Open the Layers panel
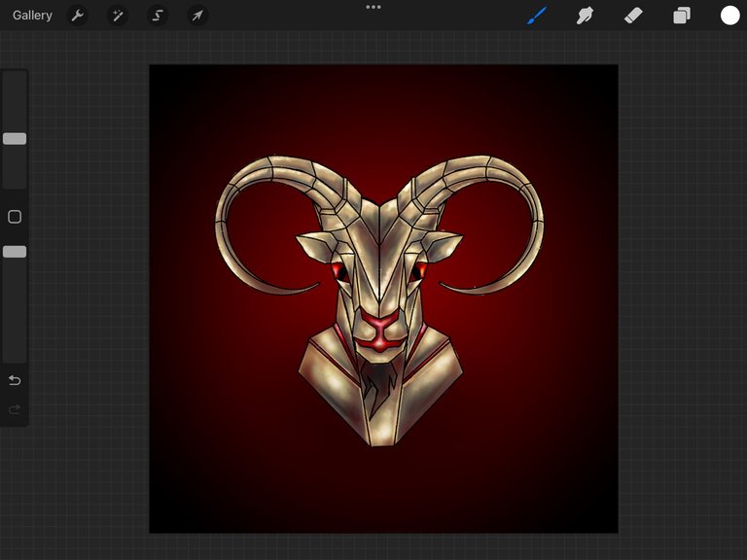The image size is (747, 560). (682, 16)
